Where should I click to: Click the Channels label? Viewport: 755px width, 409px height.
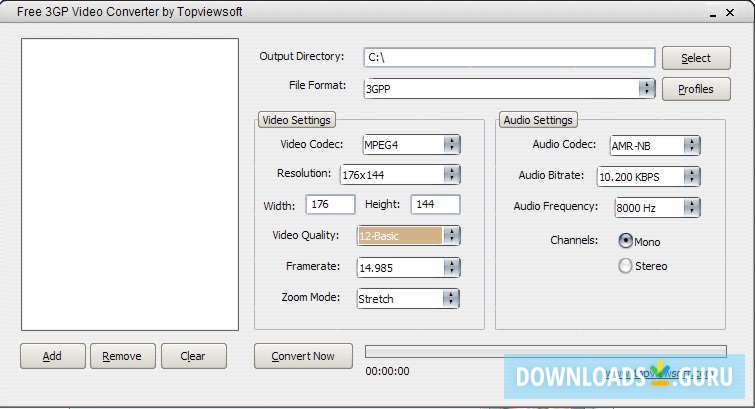(x=574, y=240)
